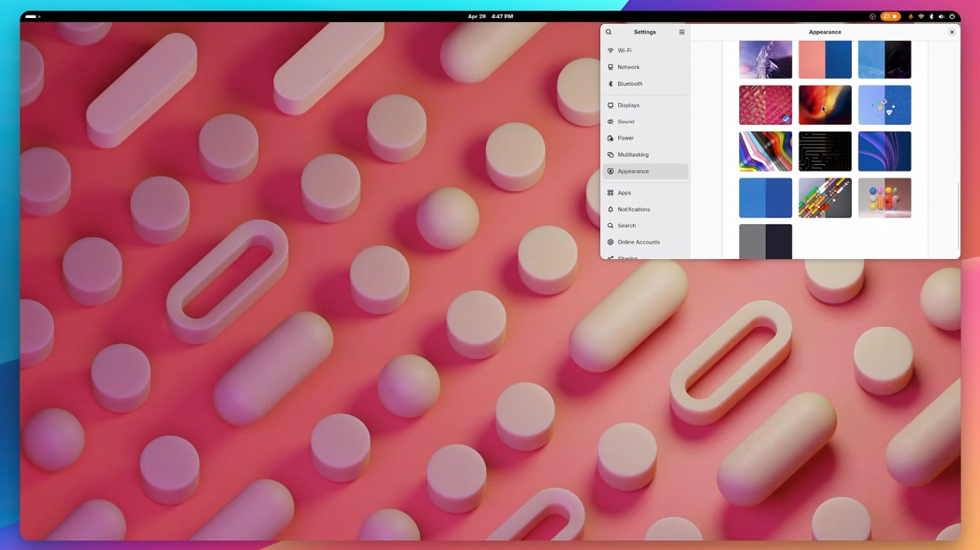Click the microphone indicator in top bar
This screenshot has height=550, width=980.
[911, 16]
